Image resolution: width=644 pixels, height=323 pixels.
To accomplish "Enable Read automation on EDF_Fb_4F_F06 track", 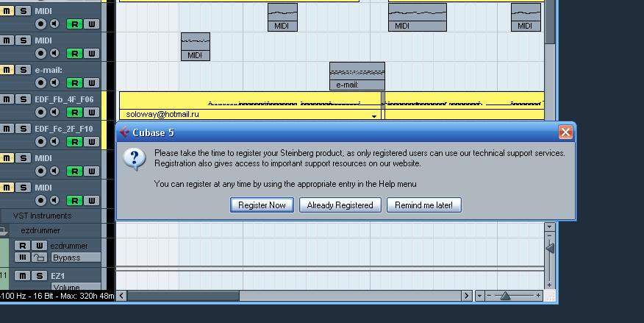I will 74,112.
